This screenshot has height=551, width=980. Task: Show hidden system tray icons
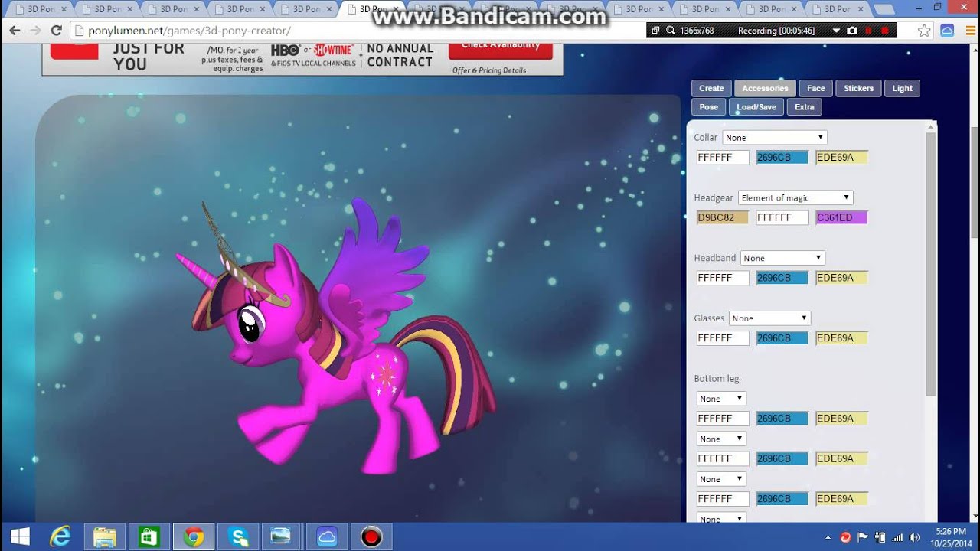pos(829,537)
